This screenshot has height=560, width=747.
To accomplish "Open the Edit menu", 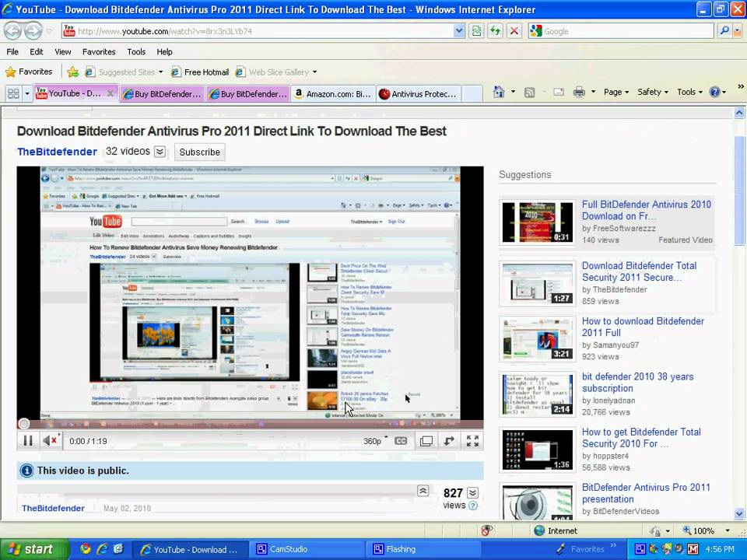I will point(37,51).
